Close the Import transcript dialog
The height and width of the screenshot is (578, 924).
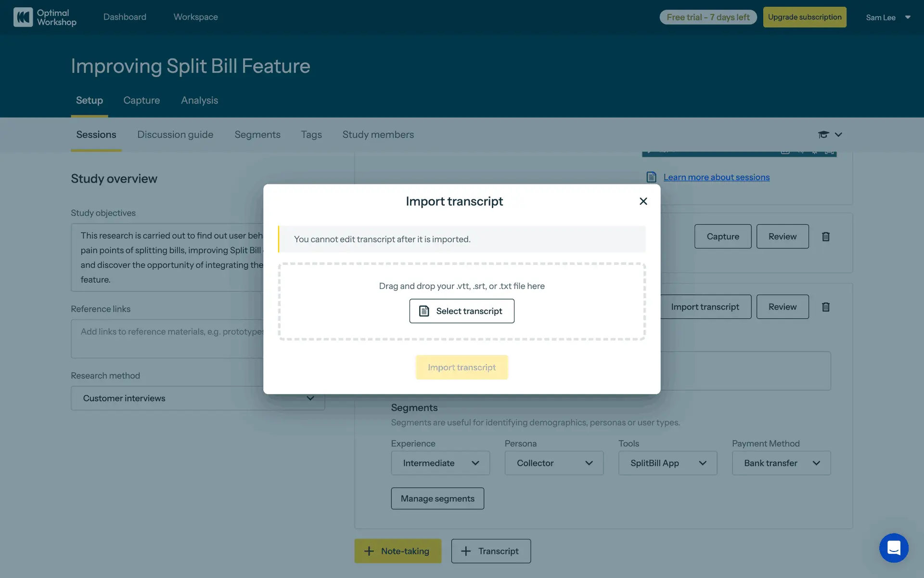pyautogui.click(x=643, y=201)
